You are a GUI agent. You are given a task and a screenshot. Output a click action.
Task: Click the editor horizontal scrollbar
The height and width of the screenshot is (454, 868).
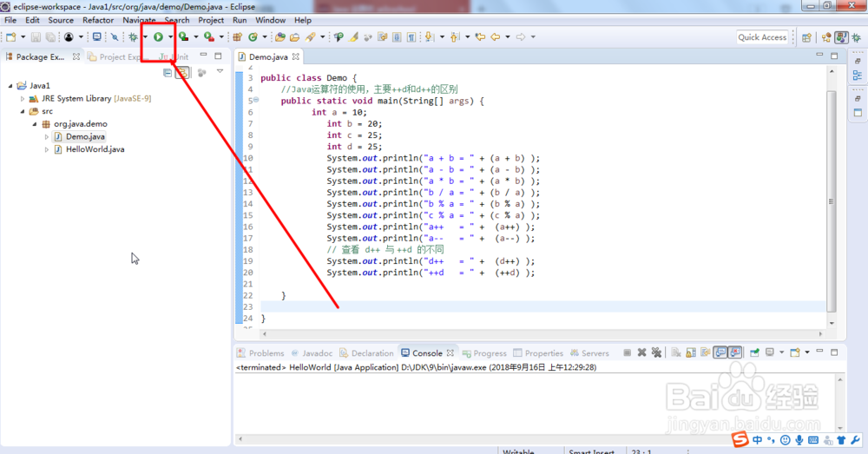pos(542,334)
